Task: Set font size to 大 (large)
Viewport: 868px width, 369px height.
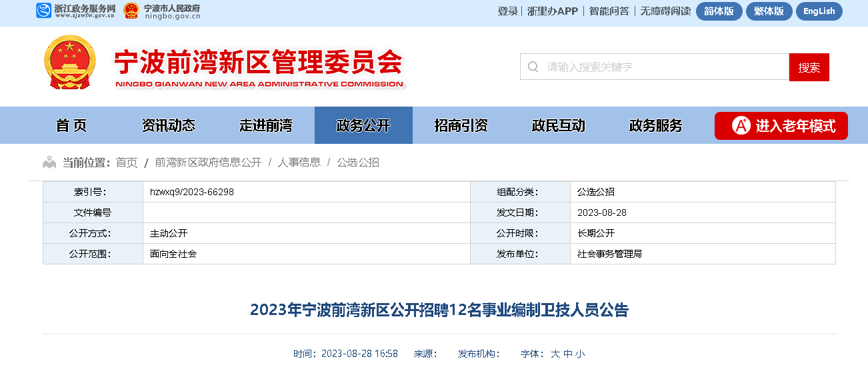Action: pos(555,354)
